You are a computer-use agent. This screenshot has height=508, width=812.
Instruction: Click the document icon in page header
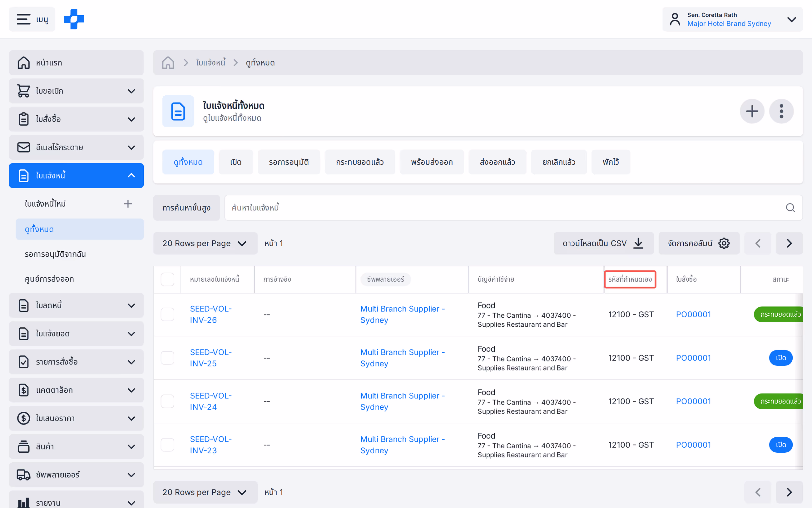point(178,111)
